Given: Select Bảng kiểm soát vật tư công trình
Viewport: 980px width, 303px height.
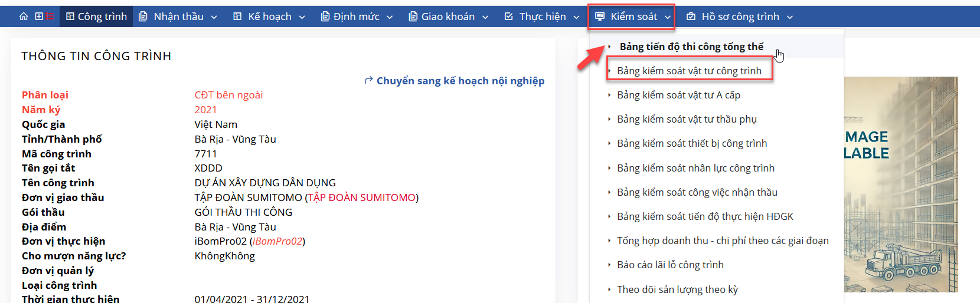Looking at the screenshot, I should tap(689, 71).
